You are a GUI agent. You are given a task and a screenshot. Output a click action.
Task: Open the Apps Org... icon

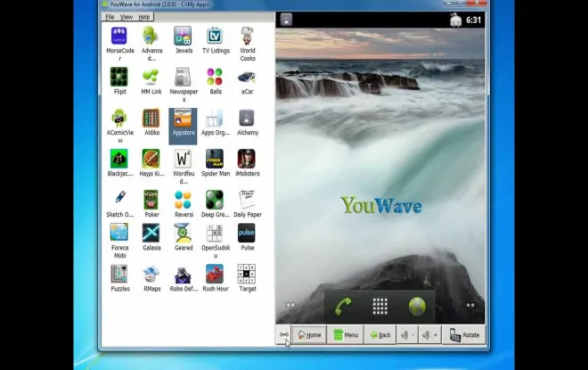[215, 118]
